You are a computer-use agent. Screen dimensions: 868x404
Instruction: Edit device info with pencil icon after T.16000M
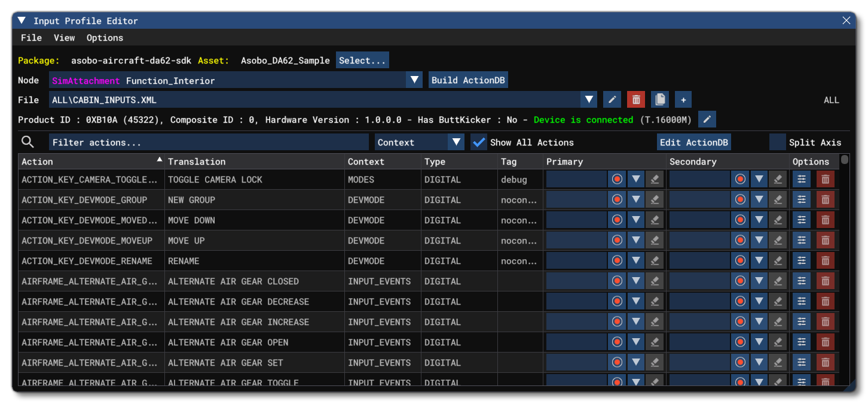pyautogui.click(x=707, y=120)
